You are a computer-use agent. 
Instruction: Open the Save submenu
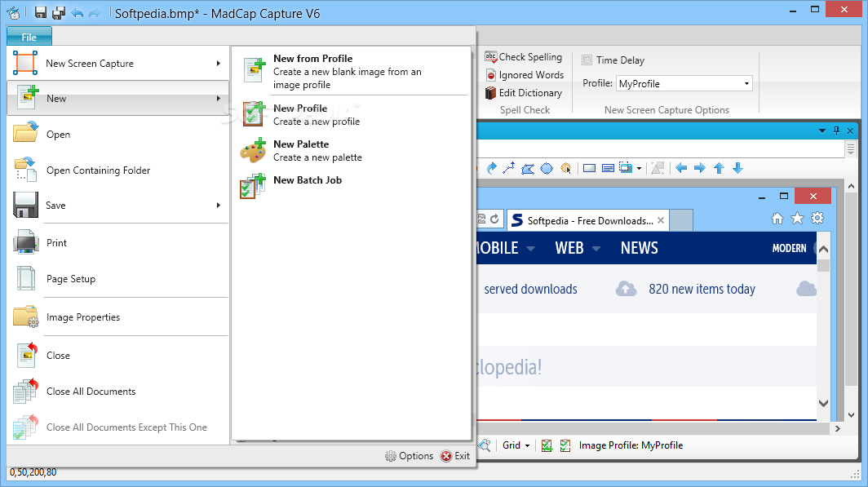click(x=117, y=206)
